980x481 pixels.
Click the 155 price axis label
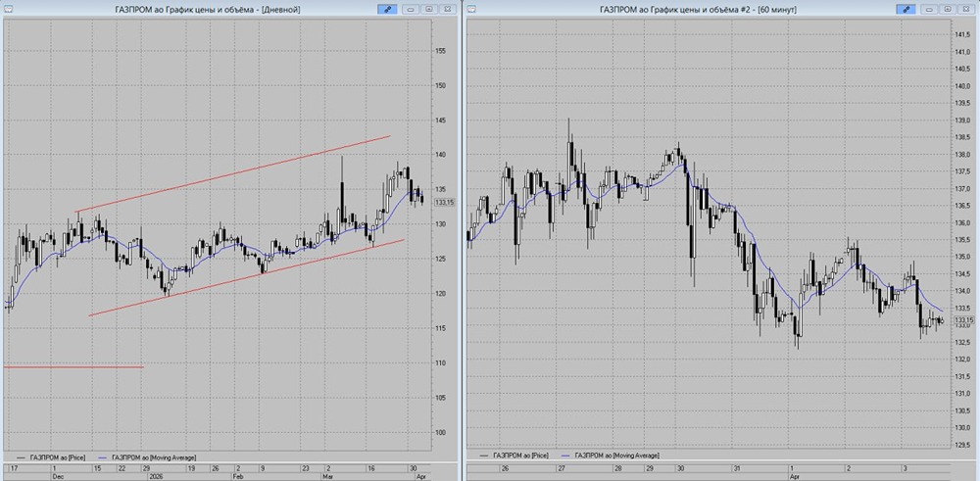coord(441,51)
